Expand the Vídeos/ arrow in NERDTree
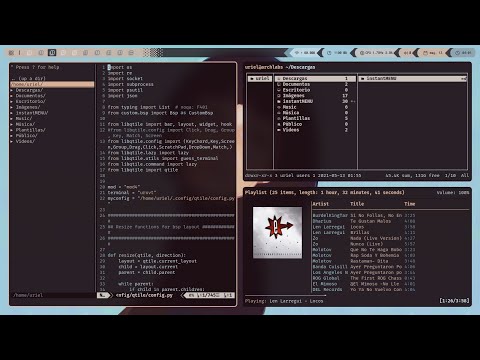 click(12, 141)
